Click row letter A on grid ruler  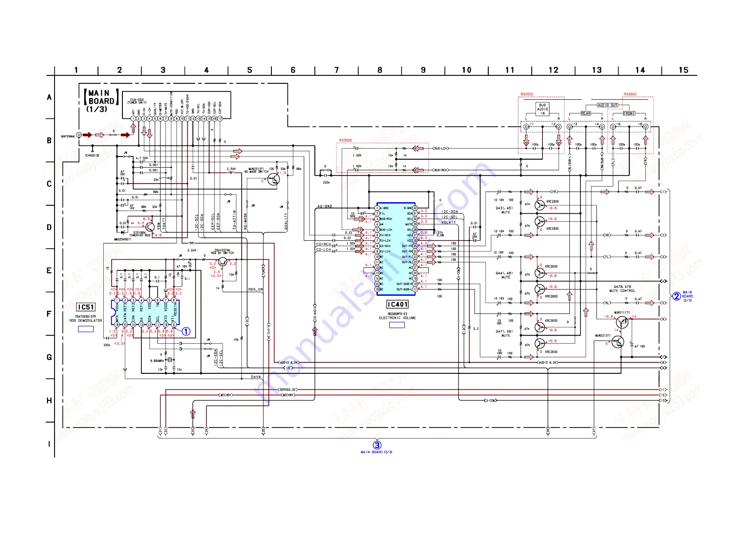click(49, 97)
